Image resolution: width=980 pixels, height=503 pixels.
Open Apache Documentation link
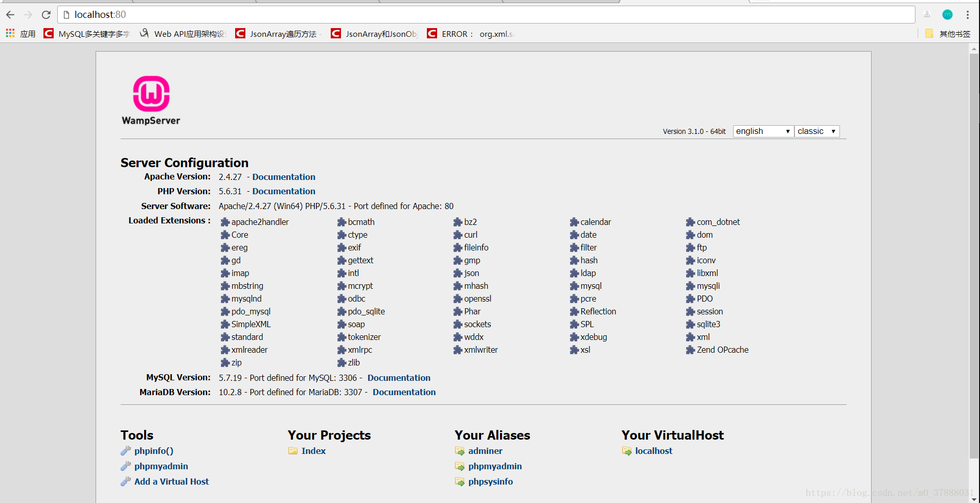coord(284,177)
